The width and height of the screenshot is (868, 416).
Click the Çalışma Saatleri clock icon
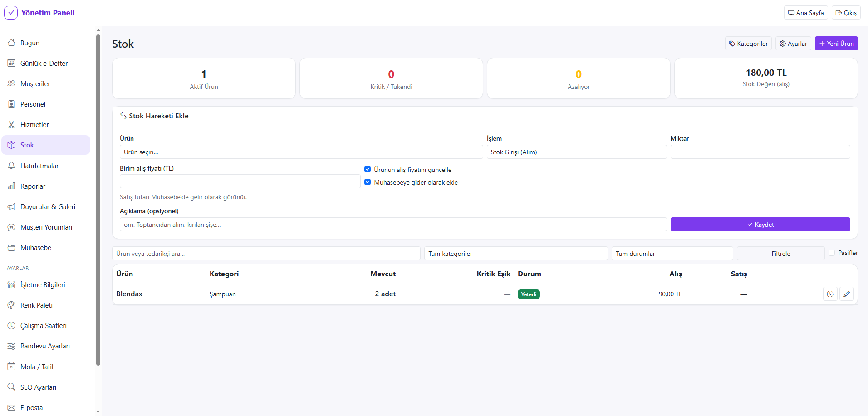click(11, 325)
